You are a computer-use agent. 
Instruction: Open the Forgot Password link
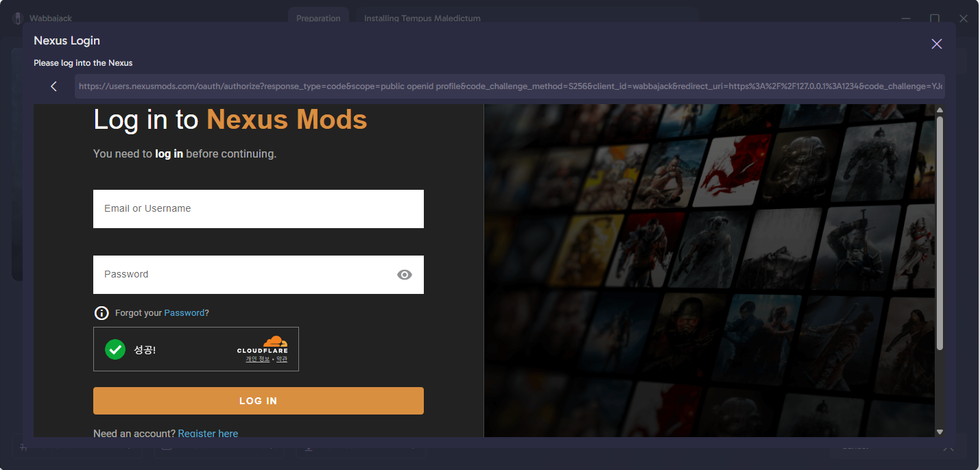[x=184, y=313]
